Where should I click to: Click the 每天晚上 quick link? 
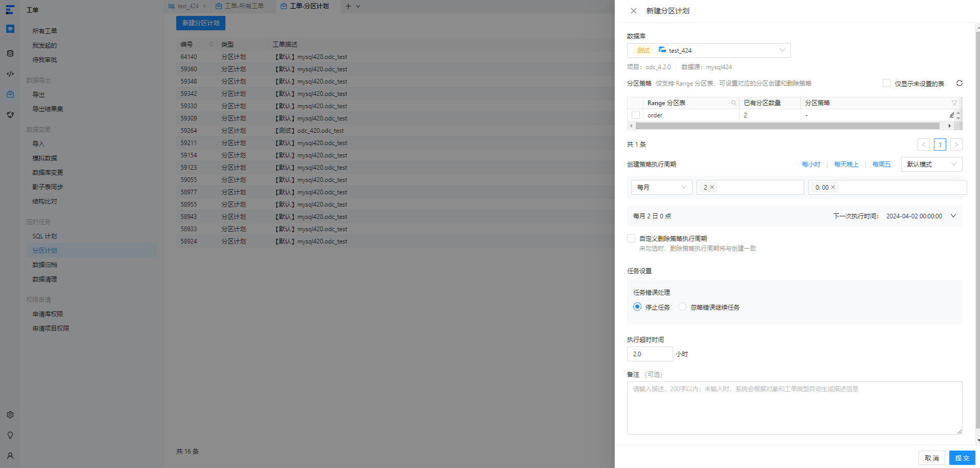point(846,165)
